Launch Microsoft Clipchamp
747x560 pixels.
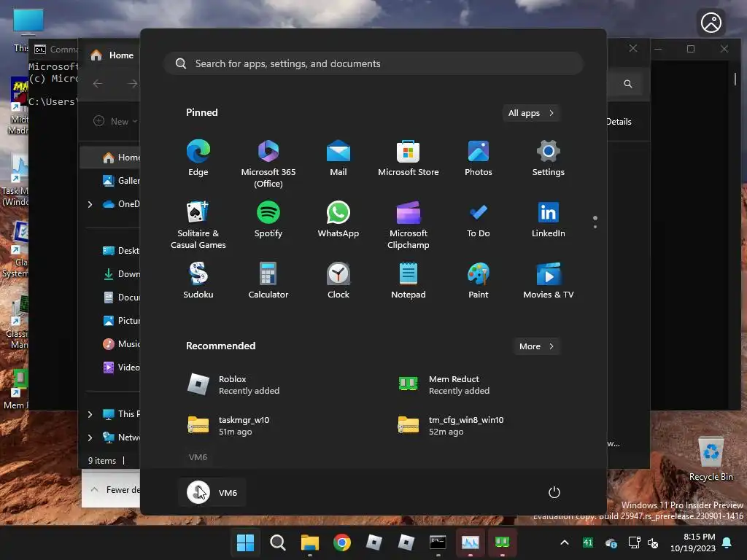409,225
